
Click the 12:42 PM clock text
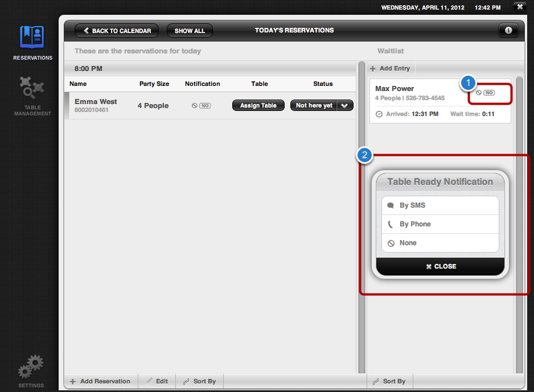[x=488, y=7]
